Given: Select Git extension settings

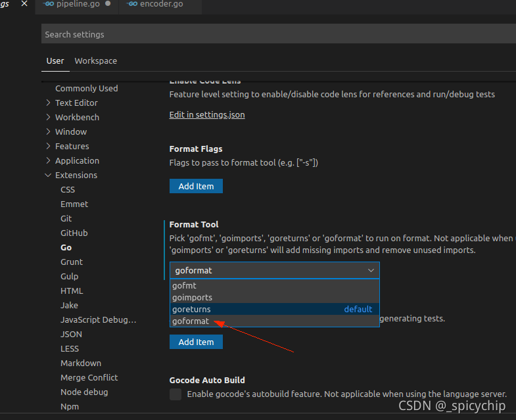Looking at the screenshot, I should coord(66,219).
